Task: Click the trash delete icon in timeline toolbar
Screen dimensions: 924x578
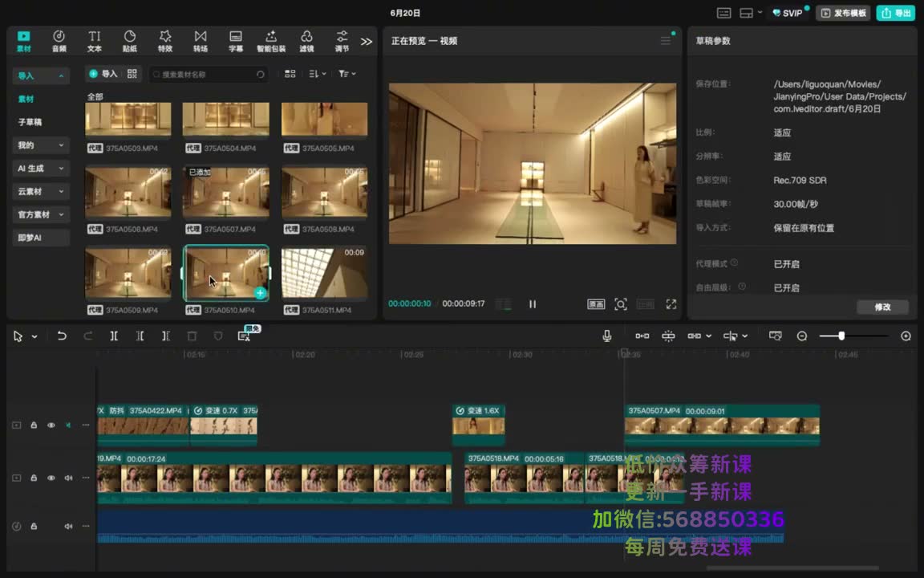Action: click(192, 336)
